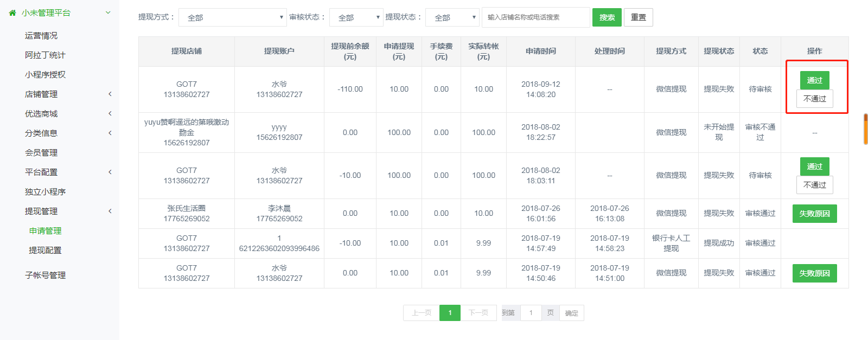
Task: Click the store name search field
Action: (x=535, y=17)
